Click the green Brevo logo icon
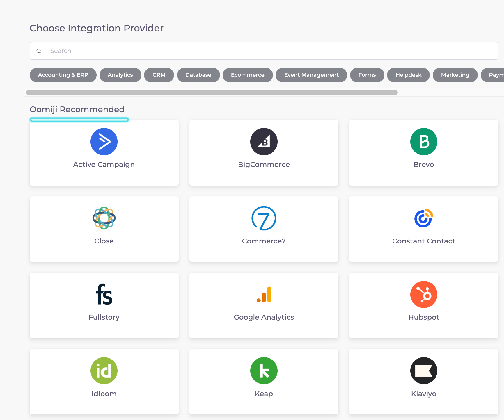Screen dimensions: 504x420 tap(424, 142)
